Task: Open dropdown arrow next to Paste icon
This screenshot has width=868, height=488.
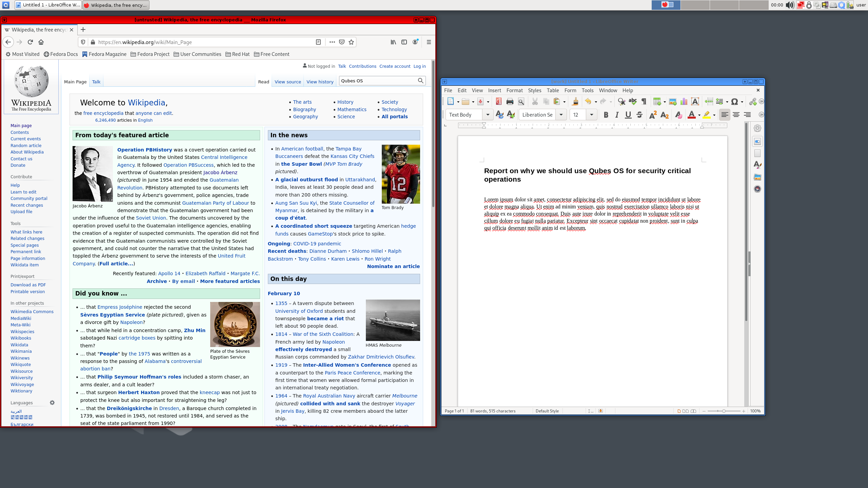Action: click(x=564, y=102)
